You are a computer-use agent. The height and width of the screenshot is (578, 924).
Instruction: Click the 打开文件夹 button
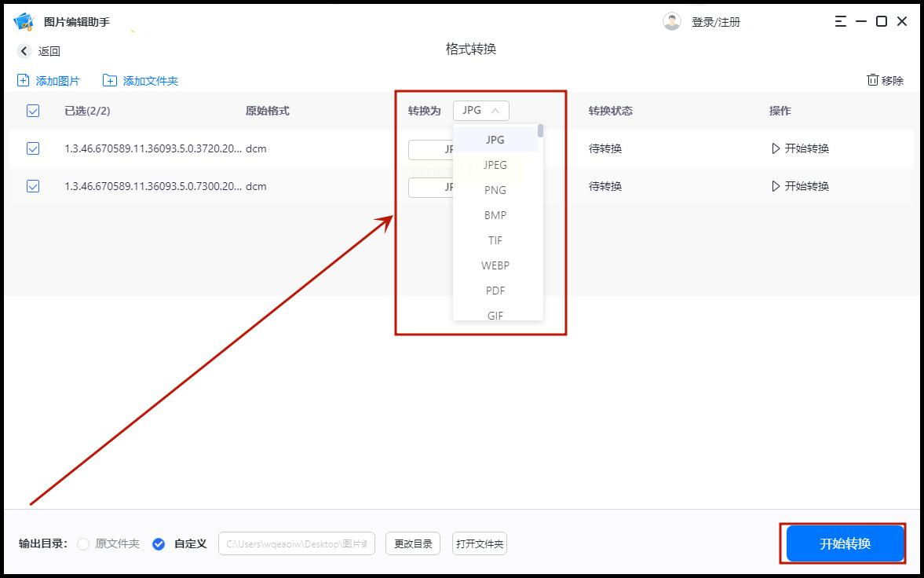480,543
